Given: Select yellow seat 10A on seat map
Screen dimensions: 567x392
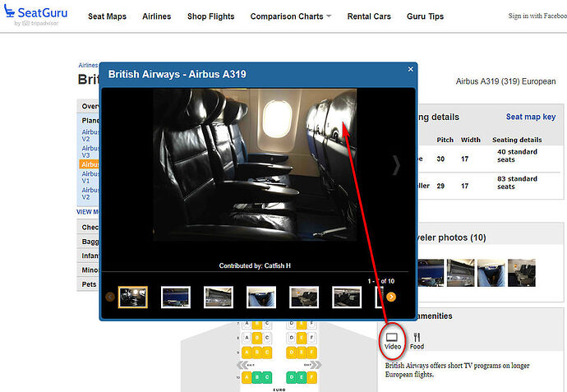Looking at the screenshot, I should [x=247, y=377].
